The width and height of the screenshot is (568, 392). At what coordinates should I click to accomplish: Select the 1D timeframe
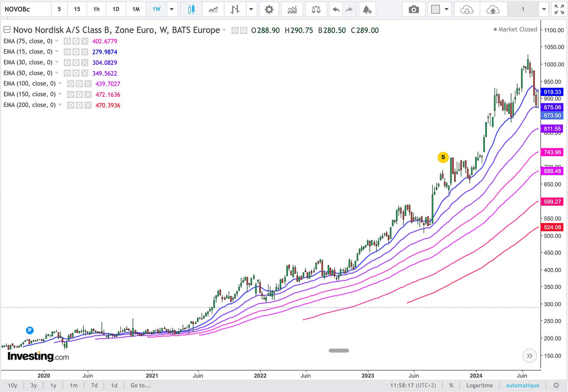(116, 9)
